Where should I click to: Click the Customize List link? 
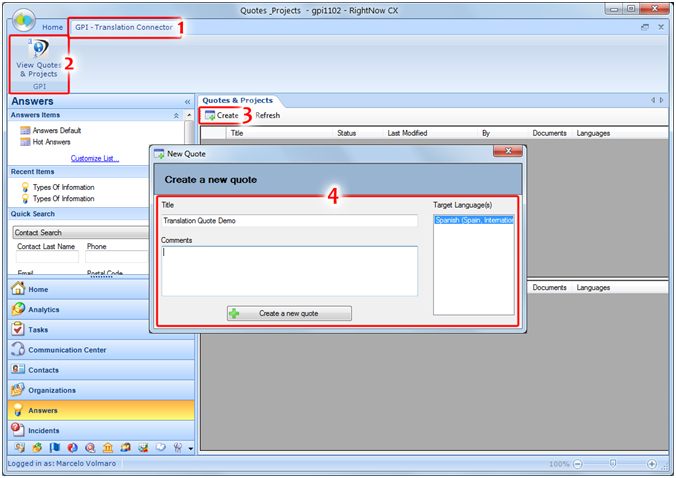[94, 158]
